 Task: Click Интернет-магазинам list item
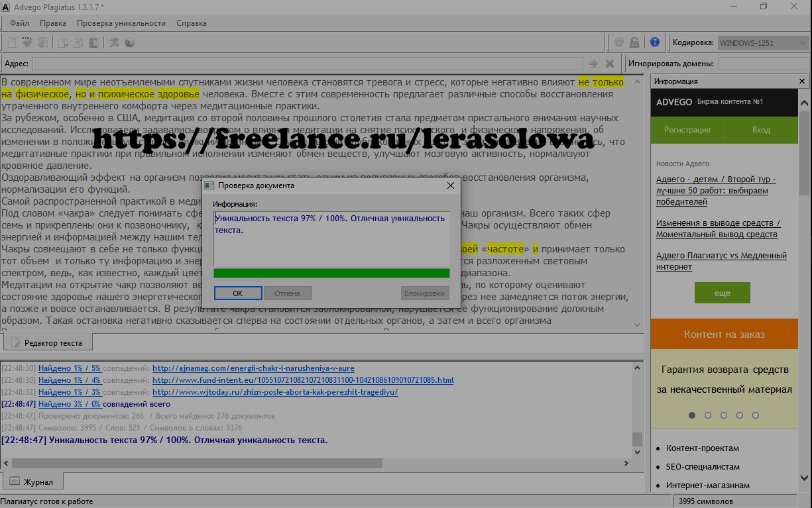point(708,485)
